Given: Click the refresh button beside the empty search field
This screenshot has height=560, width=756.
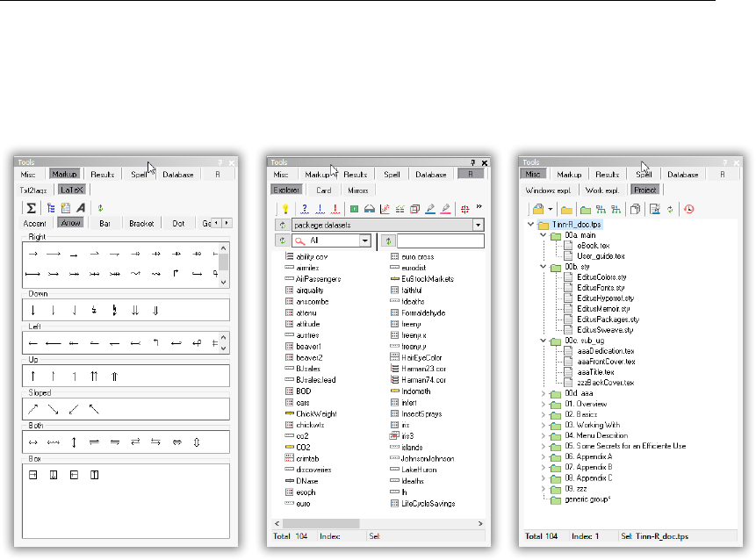Looking at the screenshot, I should tap(388, 241).
